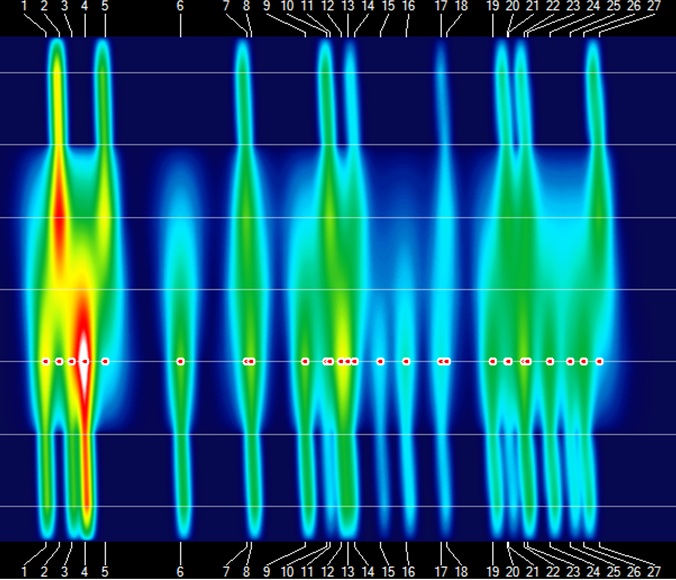Screen dimensions: 676x580
Task: Select lane label 22 in the top ruler
Action: click(x=552, y=6)
